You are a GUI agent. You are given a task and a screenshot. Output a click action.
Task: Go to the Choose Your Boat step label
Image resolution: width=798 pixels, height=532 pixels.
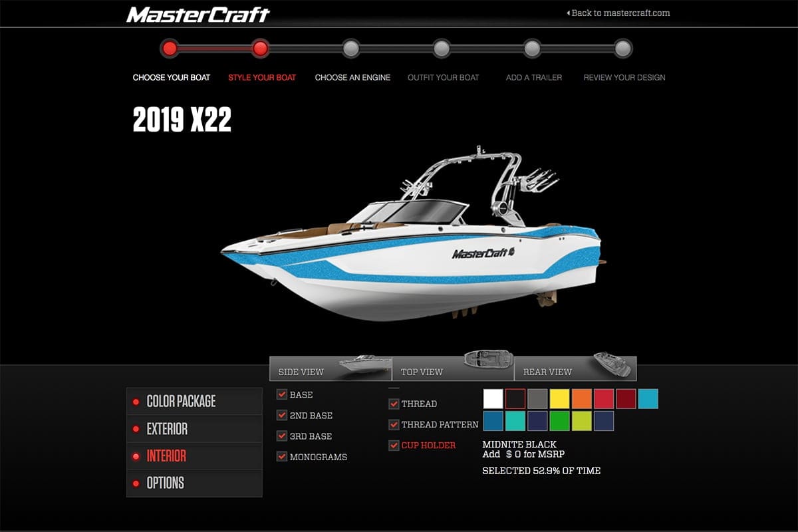coord(172,77)
